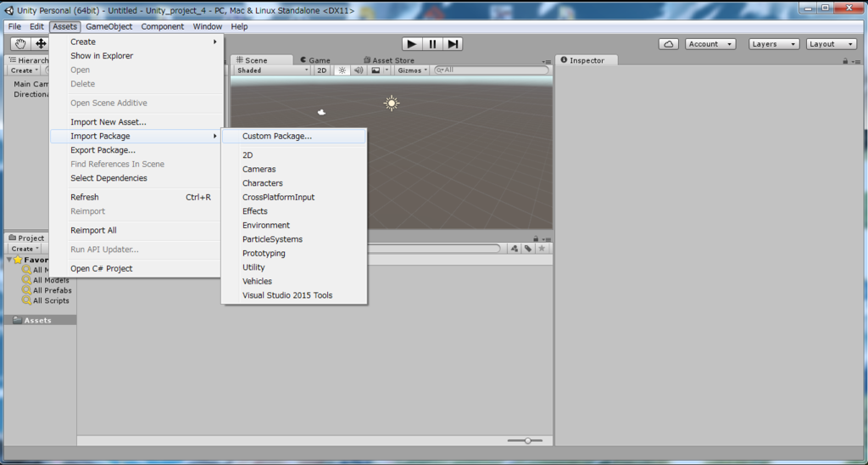Import the 2D package

(x=294, y=155)
